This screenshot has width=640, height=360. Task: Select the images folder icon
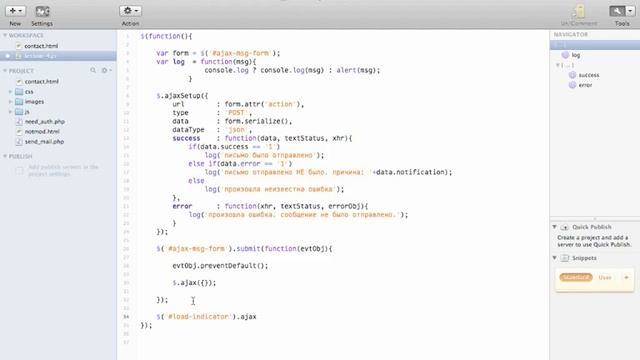(19, 102)
